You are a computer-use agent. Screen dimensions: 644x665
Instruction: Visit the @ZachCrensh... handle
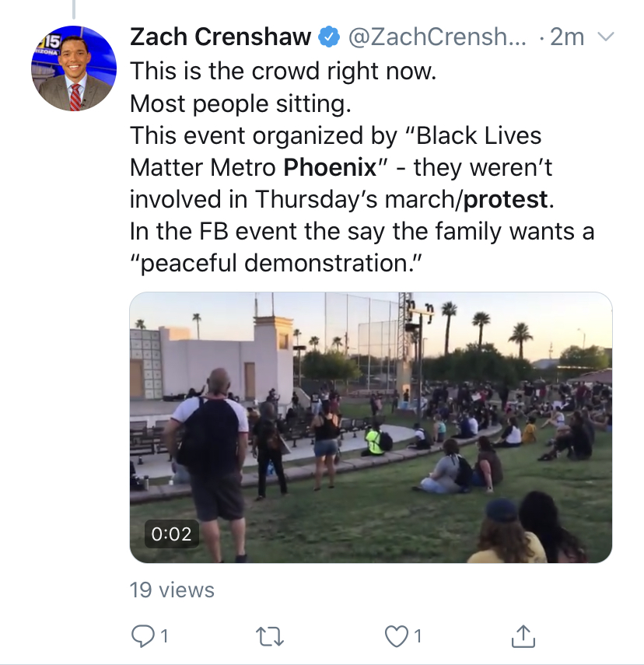pyautogui.click(x=437, y=37)
